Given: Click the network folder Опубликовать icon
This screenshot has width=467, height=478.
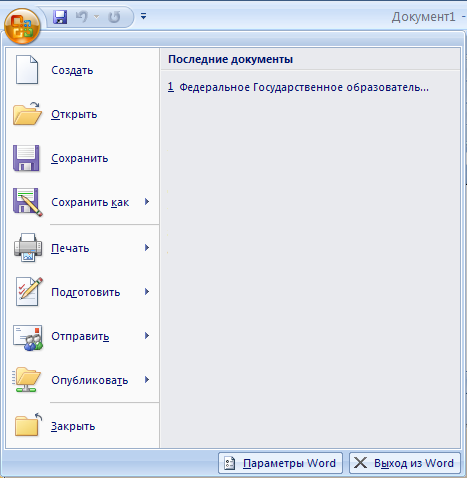Looking at the screenshot, I should (x=27, y=380).
